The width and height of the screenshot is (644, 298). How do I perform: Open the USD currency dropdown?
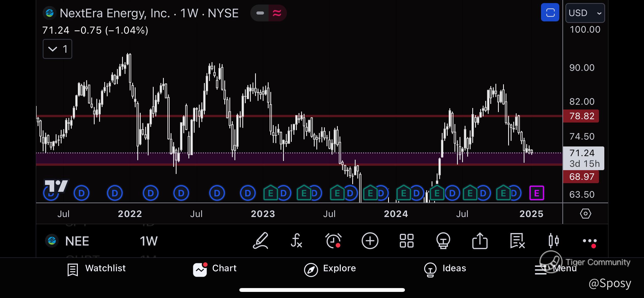[585, 13]
